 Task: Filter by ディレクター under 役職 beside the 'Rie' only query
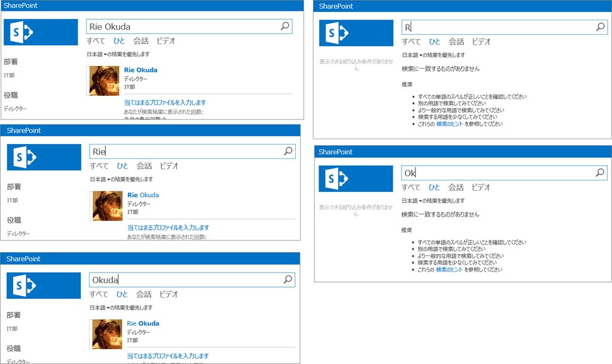[19, 234]
